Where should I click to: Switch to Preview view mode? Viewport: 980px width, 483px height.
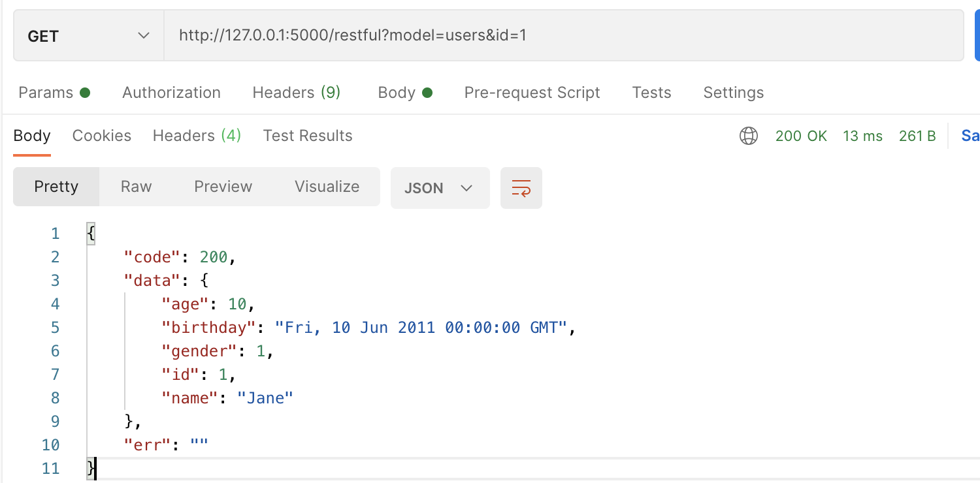(223, 187)
